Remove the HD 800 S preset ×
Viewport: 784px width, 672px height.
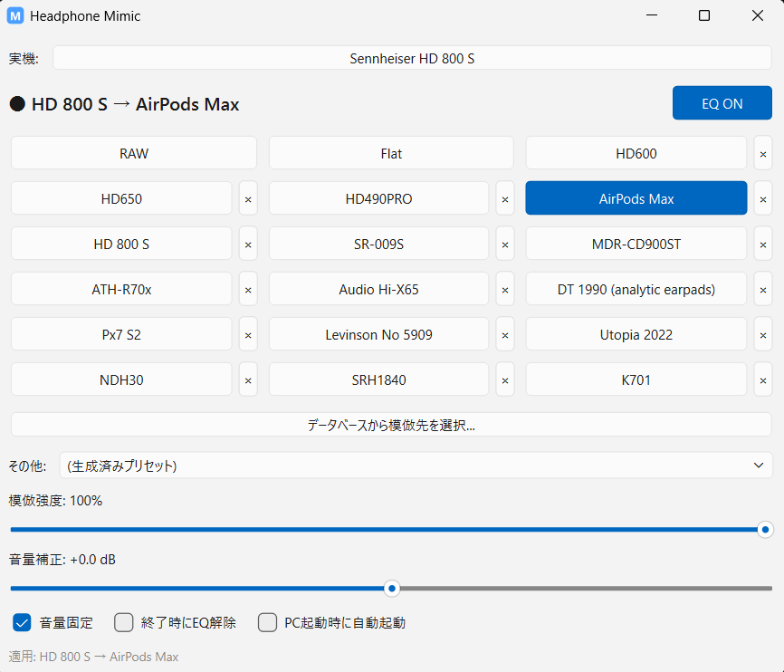tap(248, 244)
